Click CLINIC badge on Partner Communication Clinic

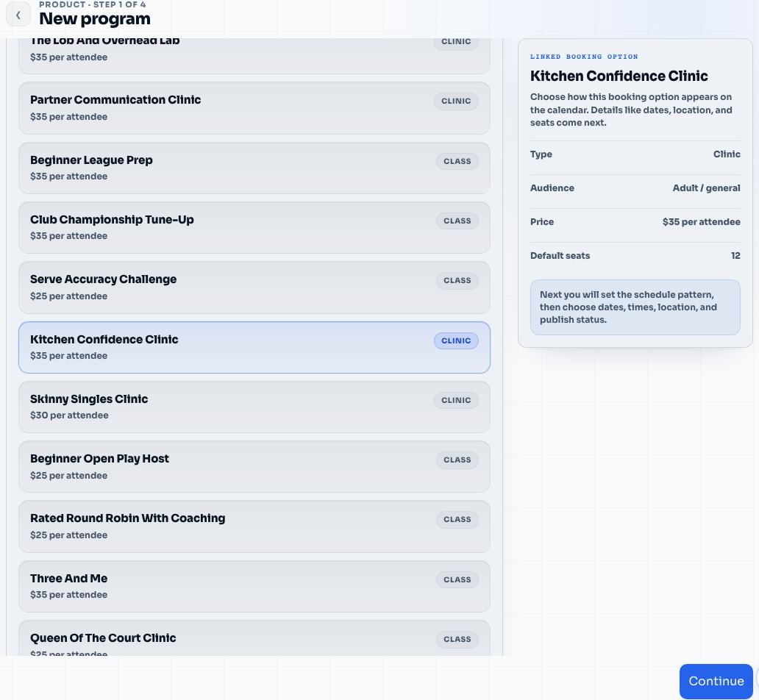(456, 101)
